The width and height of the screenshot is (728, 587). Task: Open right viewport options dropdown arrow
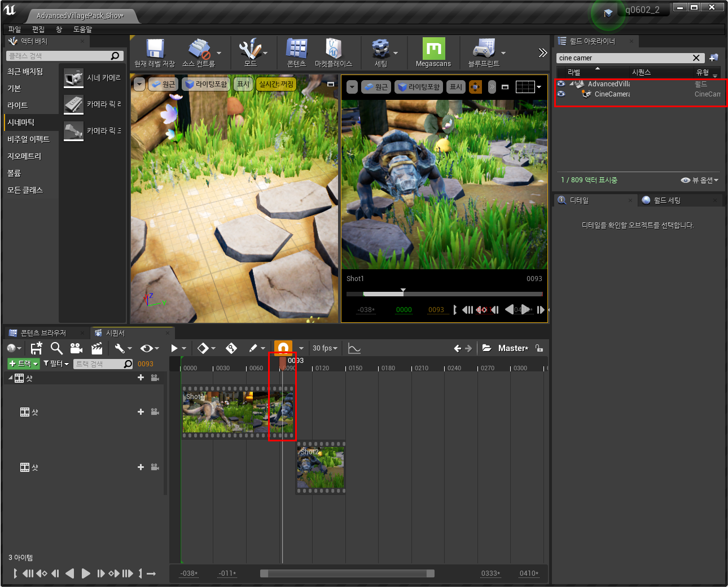pyautogui.click(x=352, y=87)
